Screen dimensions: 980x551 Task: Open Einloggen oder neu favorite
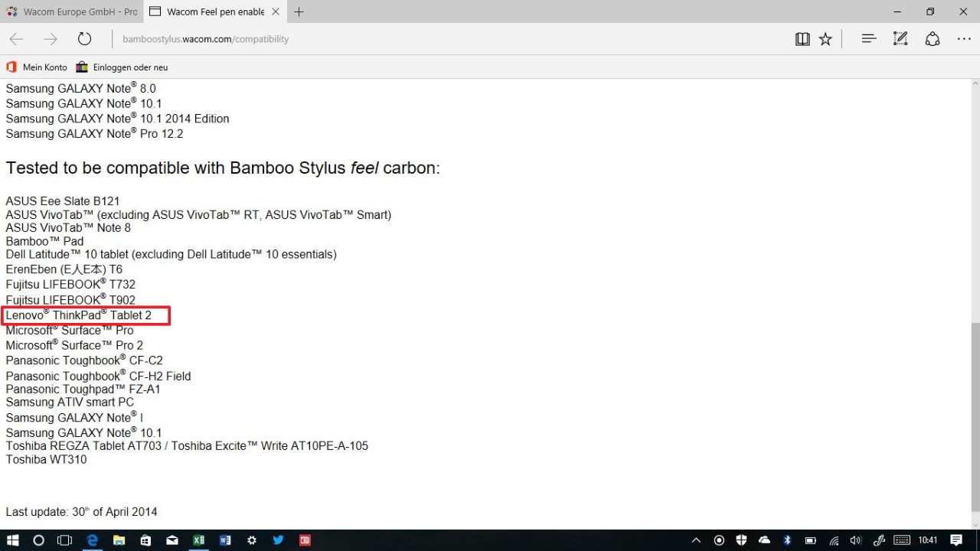[x=122, y=67]
